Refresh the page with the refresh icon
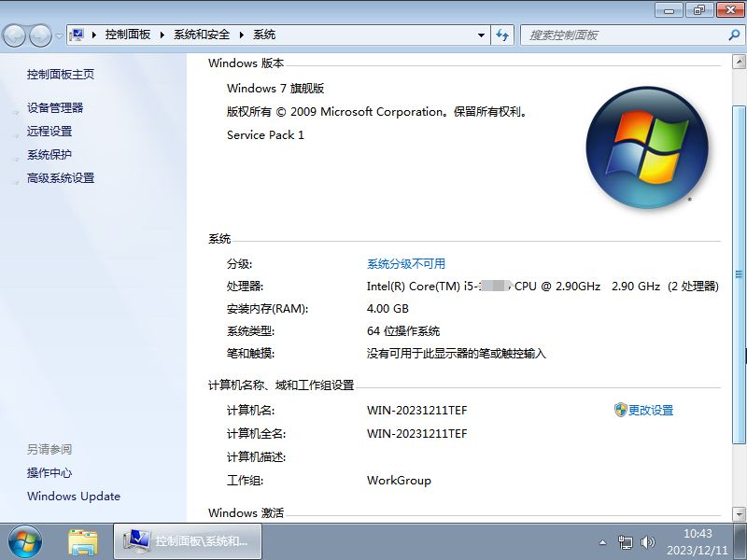Image resolution: width=747 pixels, height=560 pixels. click(502, 35)
